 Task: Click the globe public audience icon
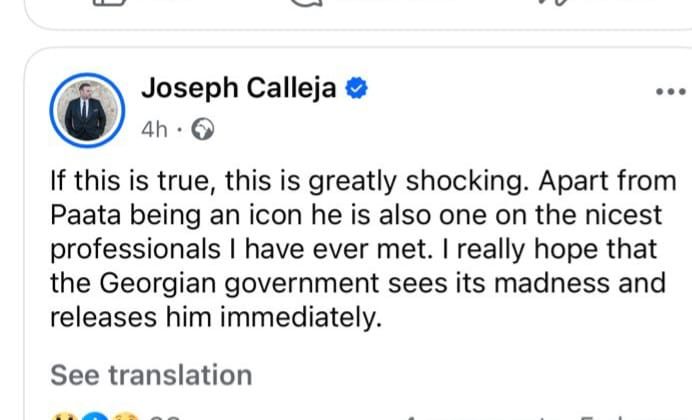(x=201, y=130)
